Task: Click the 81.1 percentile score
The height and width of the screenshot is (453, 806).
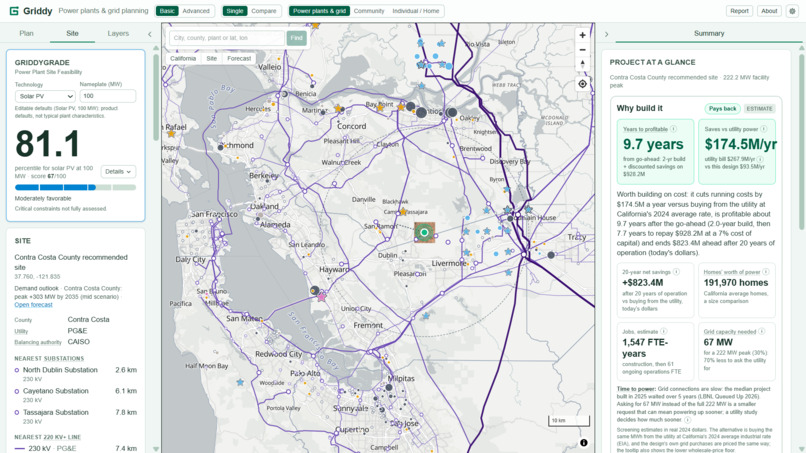Action: coord(48,143)
